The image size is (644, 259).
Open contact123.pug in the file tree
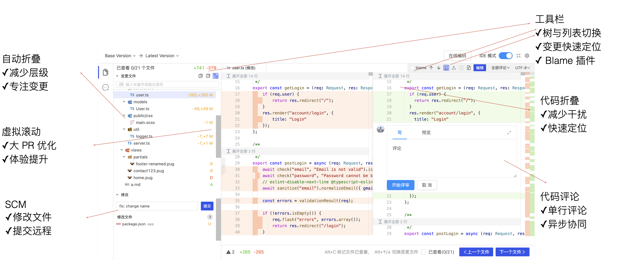pos(164,171)
